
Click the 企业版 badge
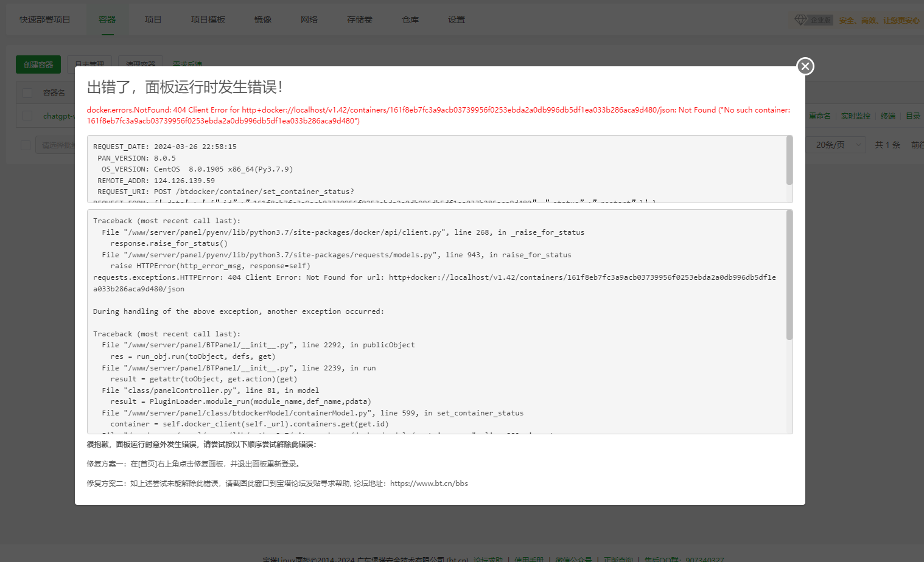[x=821, y=20]
